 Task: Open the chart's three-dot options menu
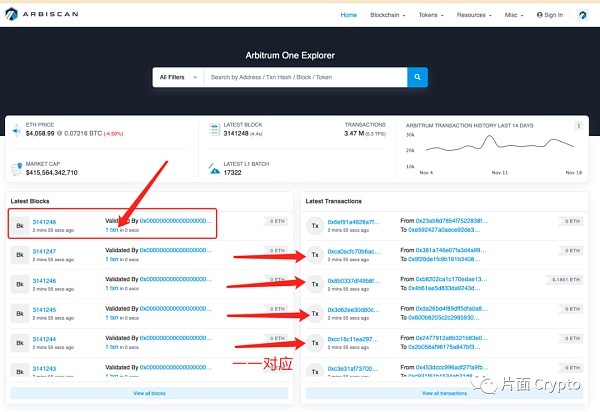(578, 126)
